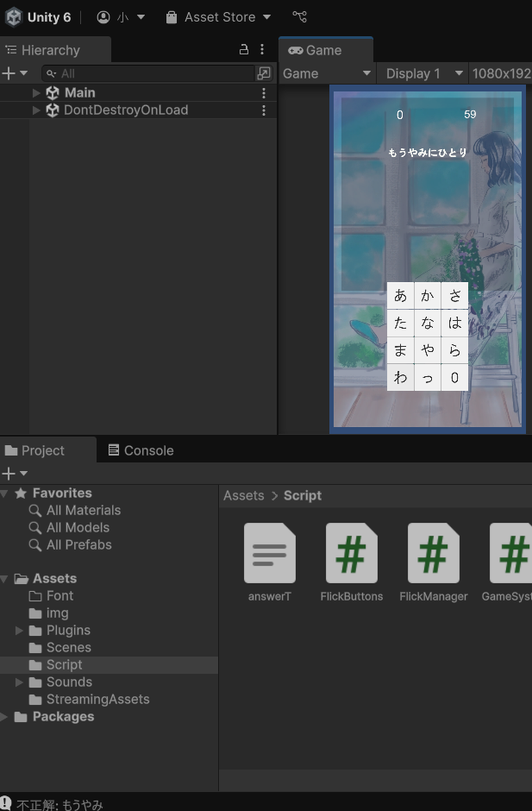Open the Main scene options menu
The width and height of the screenshot is (532, 811).
click(x=264, y=92)
